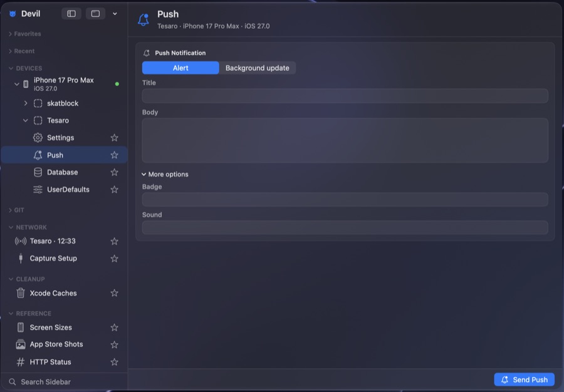This screenshot has height=392, width=564.
Task: Click the Screen Sizes phone icon
Action: tap(21, 328)
